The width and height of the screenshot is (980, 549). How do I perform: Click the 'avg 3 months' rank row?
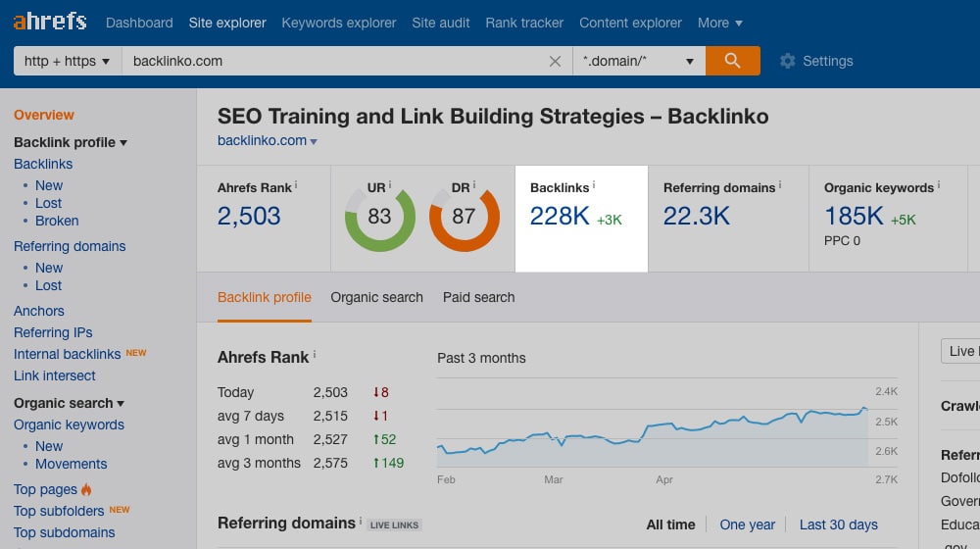[311, 464]
